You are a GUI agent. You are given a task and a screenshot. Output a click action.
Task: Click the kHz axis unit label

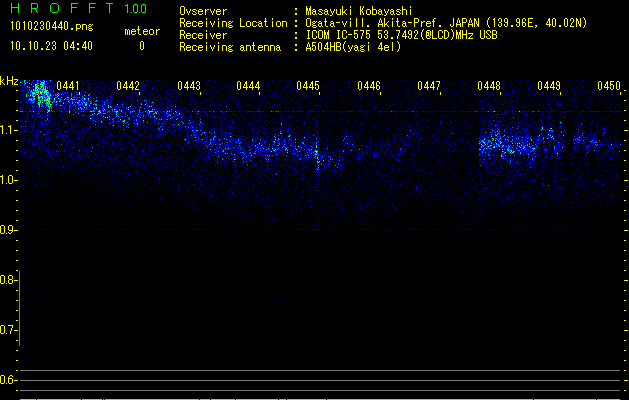click(9, 81)
